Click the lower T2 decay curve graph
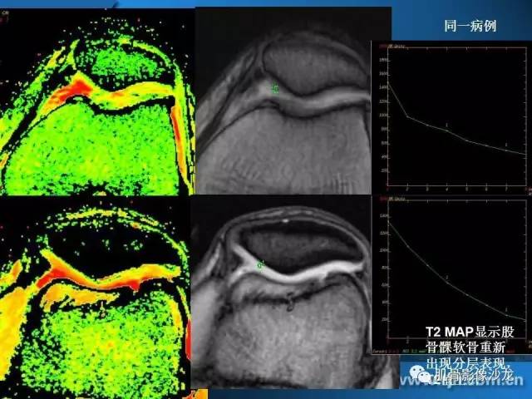Screen dimensions: 532x399 pyautogui.click(x=451, y=275)
